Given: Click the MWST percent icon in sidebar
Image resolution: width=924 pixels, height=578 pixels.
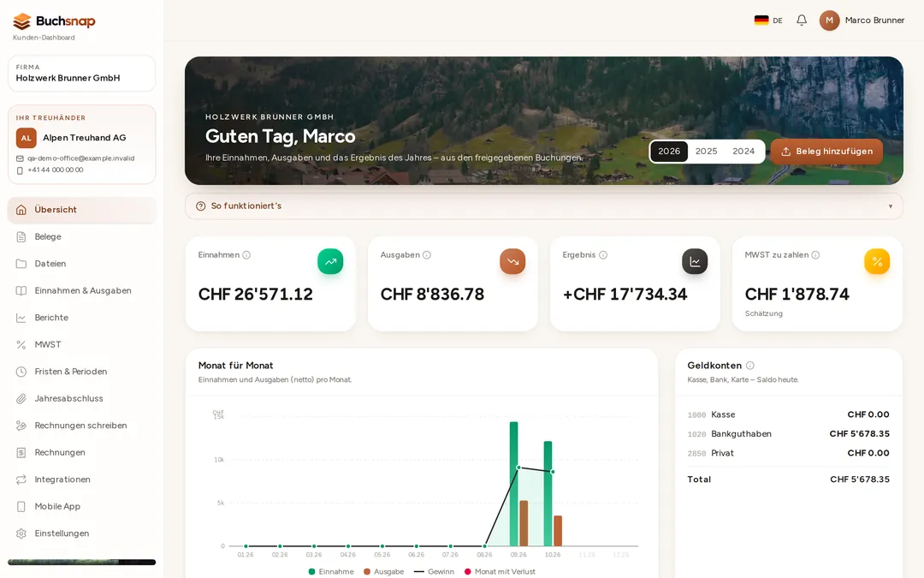Looking at the screenshot, I should pyautogui.click(x=21, y=344).
